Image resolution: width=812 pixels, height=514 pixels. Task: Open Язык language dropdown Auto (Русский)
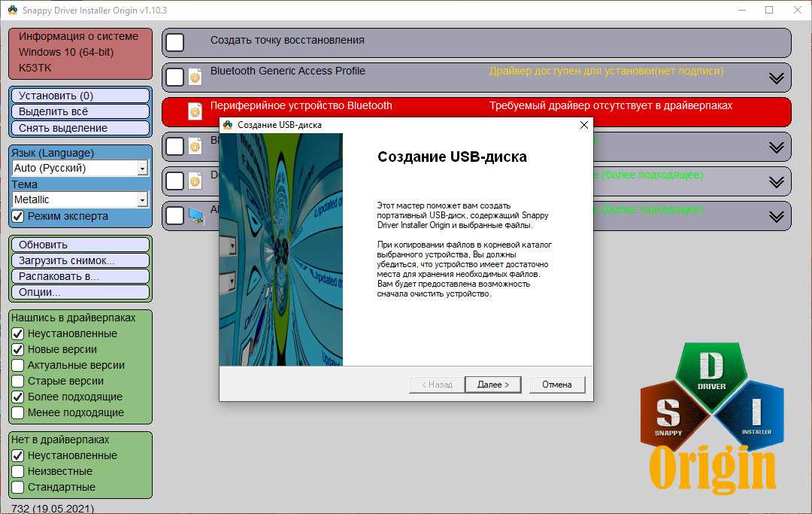pyautogui.click(x=80, y=168)
